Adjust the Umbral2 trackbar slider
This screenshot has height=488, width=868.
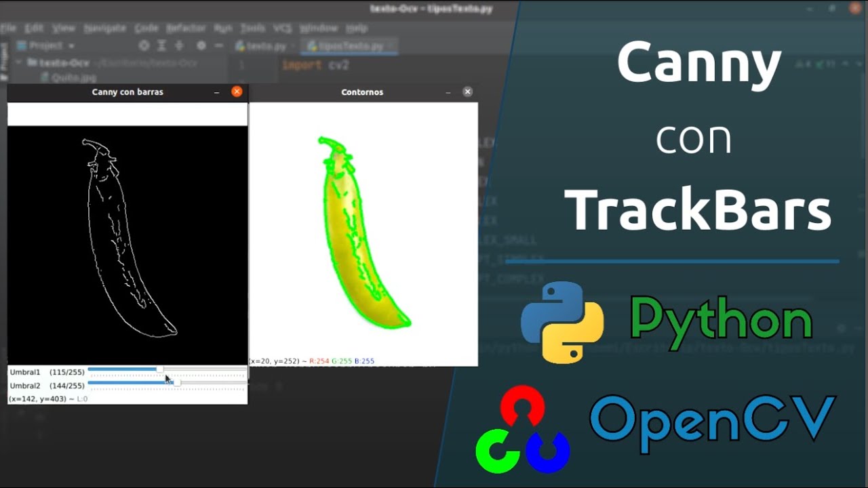point(177,383)
